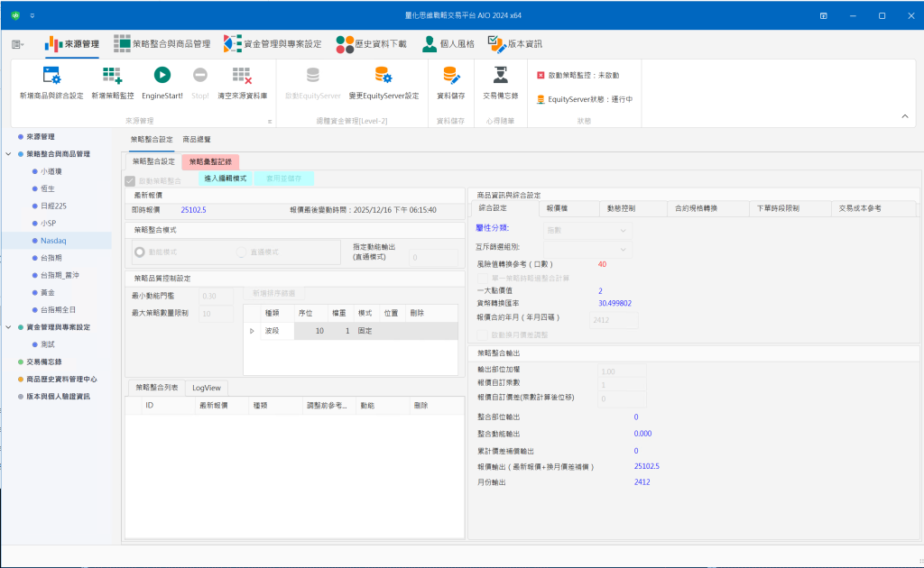This screenshot has height=568, width=924.
Task: Select the 直通模式 radio button
Action: 241,252
